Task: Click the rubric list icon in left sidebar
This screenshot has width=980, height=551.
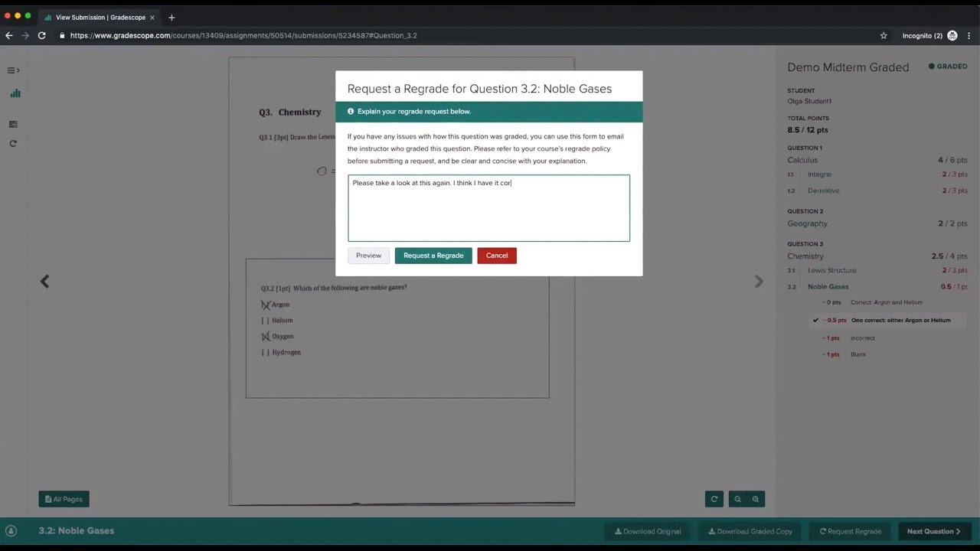Action: click(13, 124)
